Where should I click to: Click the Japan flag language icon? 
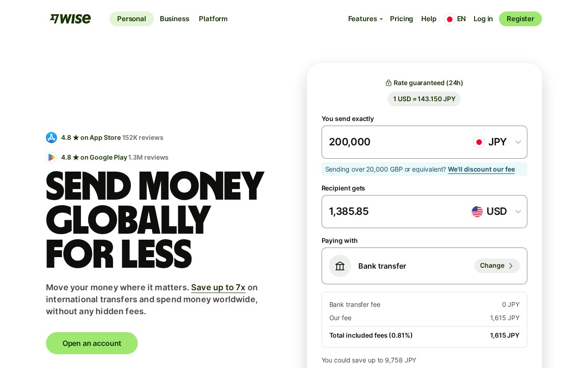pyautogui.click(x=450, y=19)
